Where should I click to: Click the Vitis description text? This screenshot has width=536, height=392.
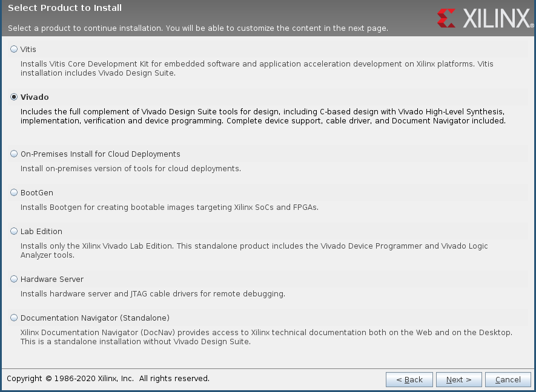[257, 68]
